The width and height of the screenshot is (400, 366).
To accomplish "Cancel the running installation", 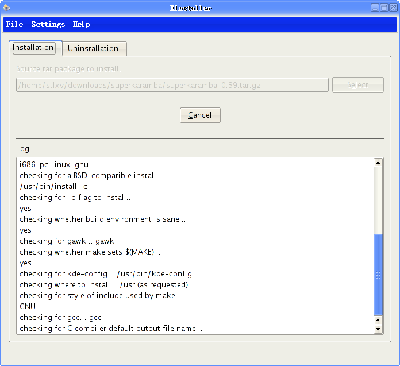I will [x=200, y=115].
